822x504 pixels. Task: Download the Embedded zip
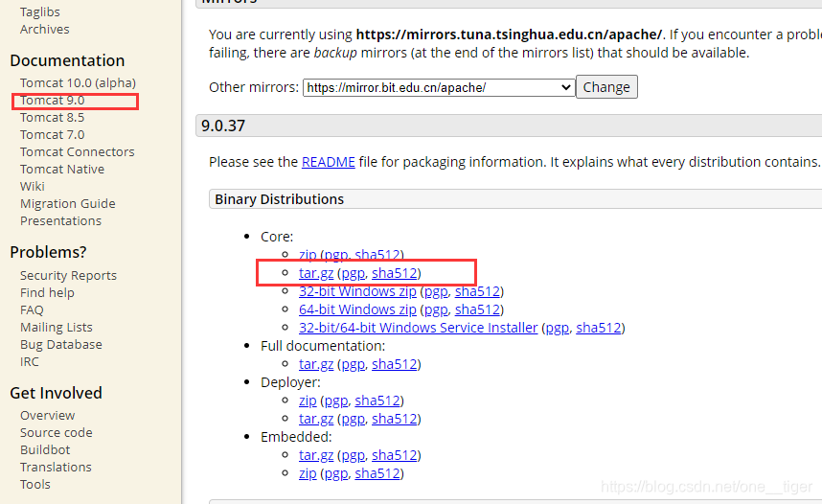click(x=308, y=473)
